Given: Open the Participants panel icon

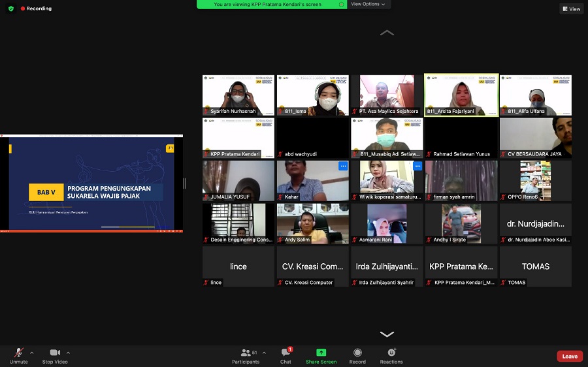Looking at the screenshot, I should [245, 353].
